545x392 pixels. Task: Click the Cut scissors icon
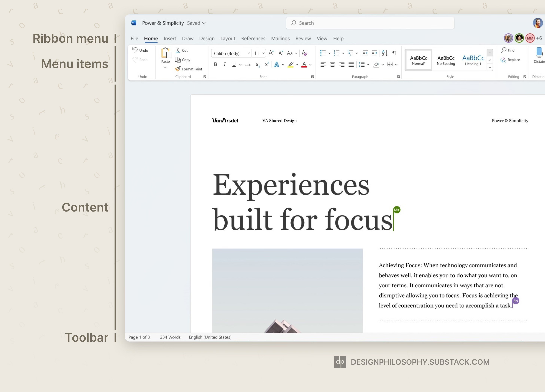pyautogui.click(x=178, y=50)
